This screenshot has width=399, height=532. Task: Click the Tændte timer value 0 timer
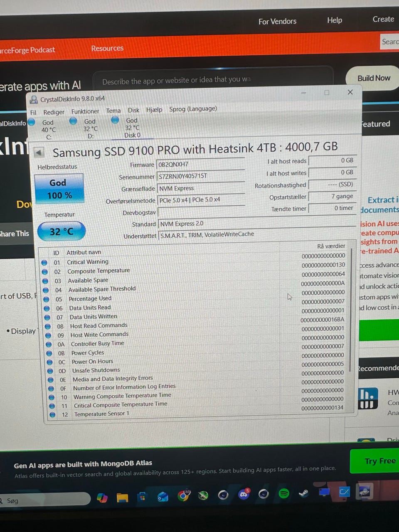click(332, 208)
